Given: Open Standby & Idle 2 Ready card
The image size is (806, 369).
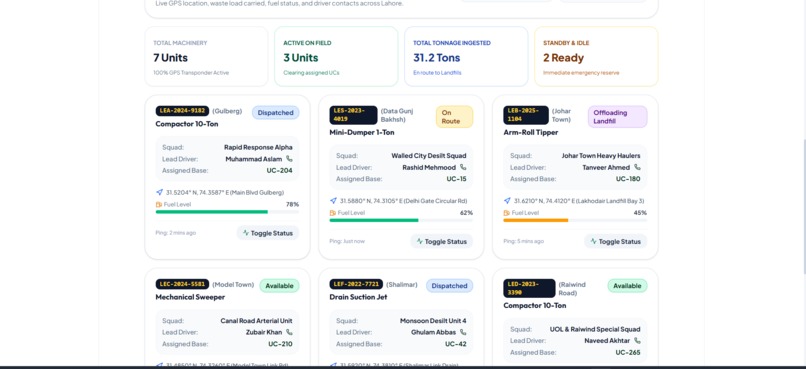Looking at the screenshot, I should [x=596, y=57].
